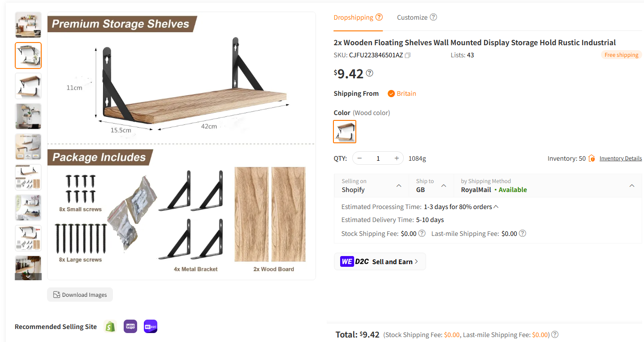Switch to the Customize tab
644x342 pixels.
(412, 17)
